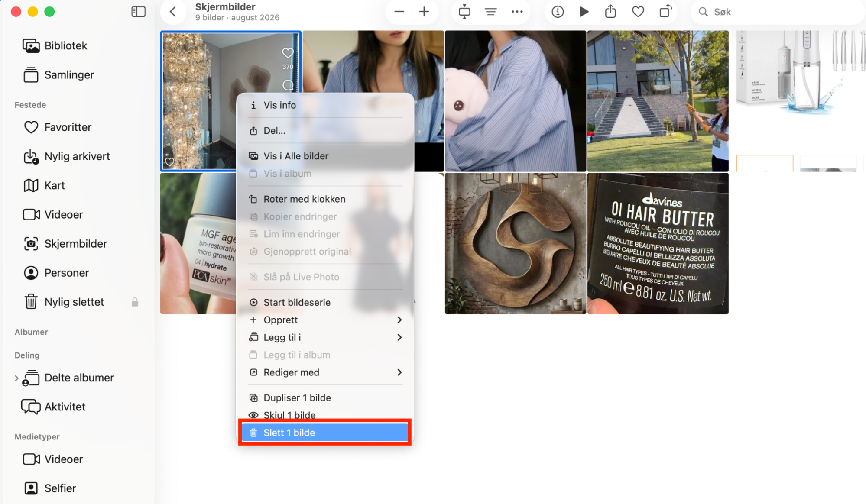
Task: Click Slett 1 bilde
Action: [325, 433]
